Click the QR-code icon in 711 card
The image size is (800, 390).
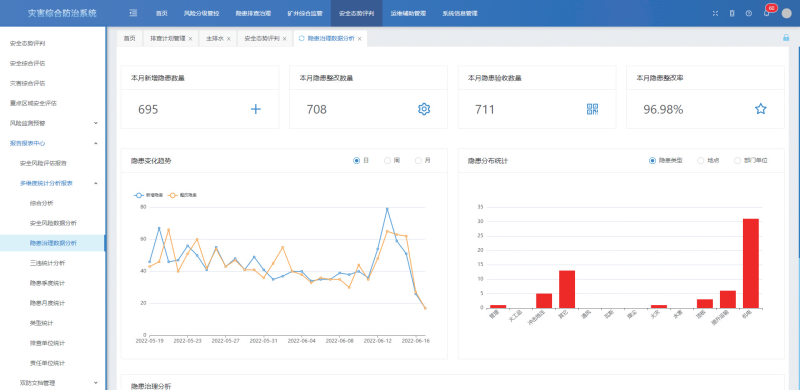pos(592,109)
